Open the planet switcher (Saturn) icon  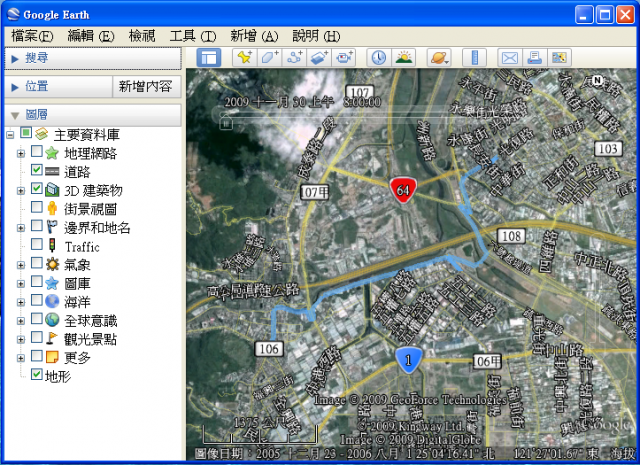coord(439,58)
